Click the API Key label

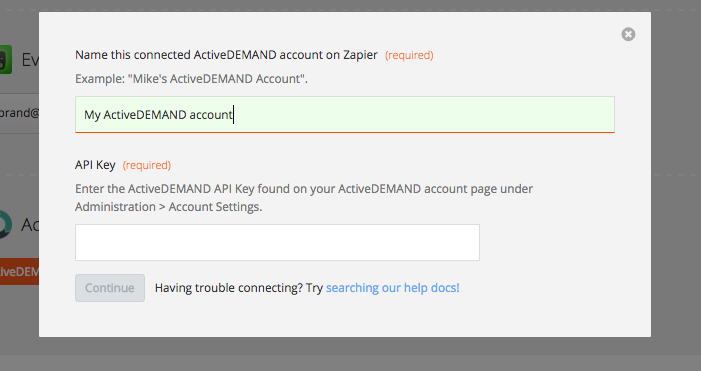(95, 165)
